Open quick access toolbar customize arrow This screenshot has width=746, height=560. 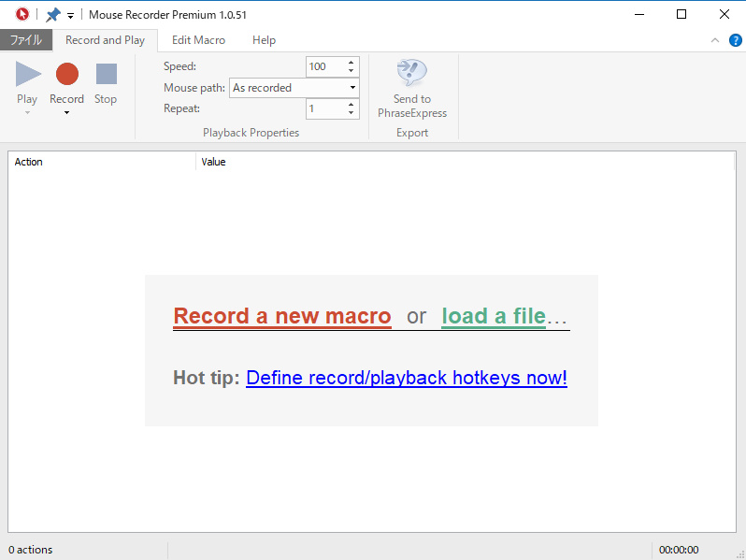(70, 16)
